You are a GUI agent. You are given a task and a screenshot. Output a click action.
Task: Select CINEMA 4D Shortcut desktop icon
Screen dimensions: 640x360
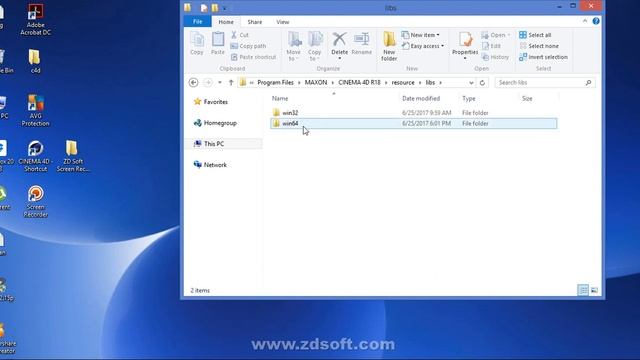point(36,156)
